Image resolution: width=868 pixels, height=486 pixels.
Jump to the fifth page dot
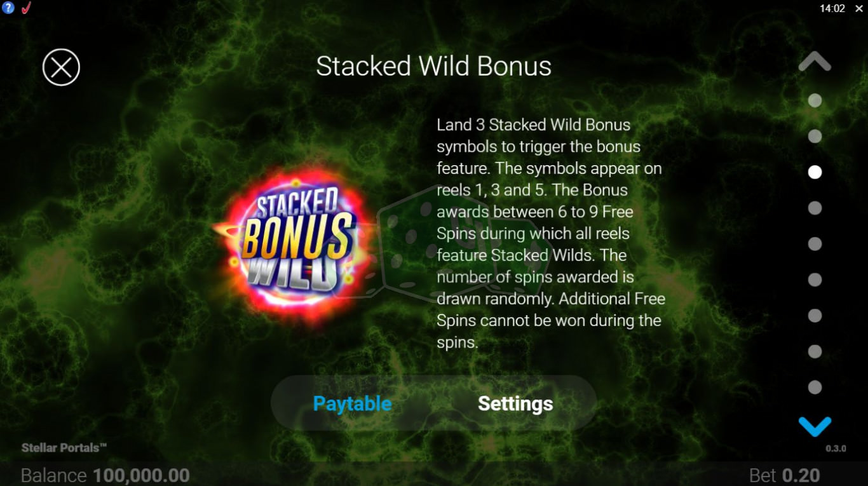point(815,244)
